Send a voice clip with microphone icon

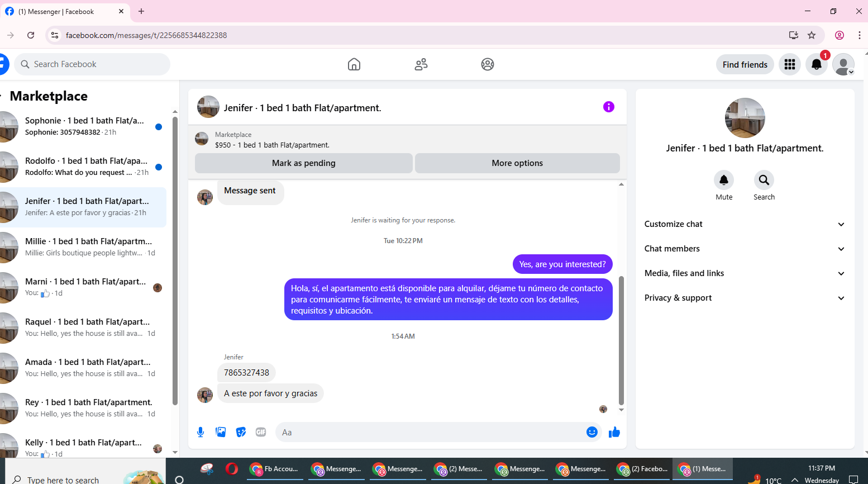(x=201, y=432)
